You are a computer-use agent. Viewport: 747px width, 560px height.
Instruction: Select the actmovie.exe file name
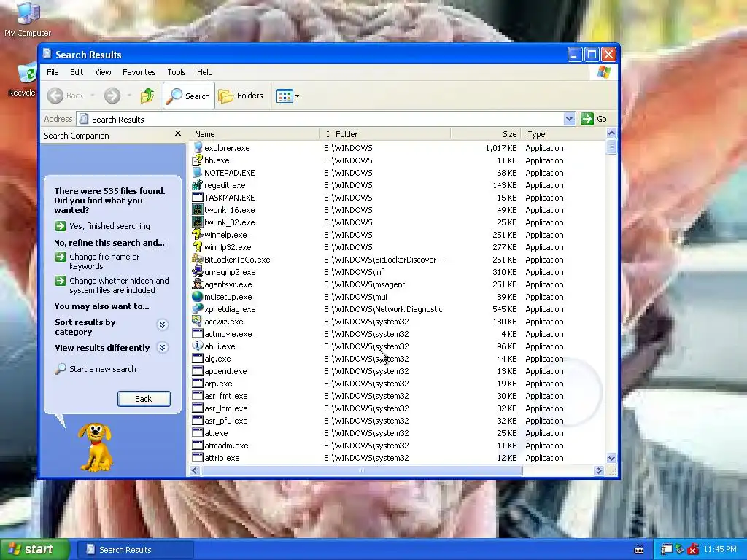point(228,334)
